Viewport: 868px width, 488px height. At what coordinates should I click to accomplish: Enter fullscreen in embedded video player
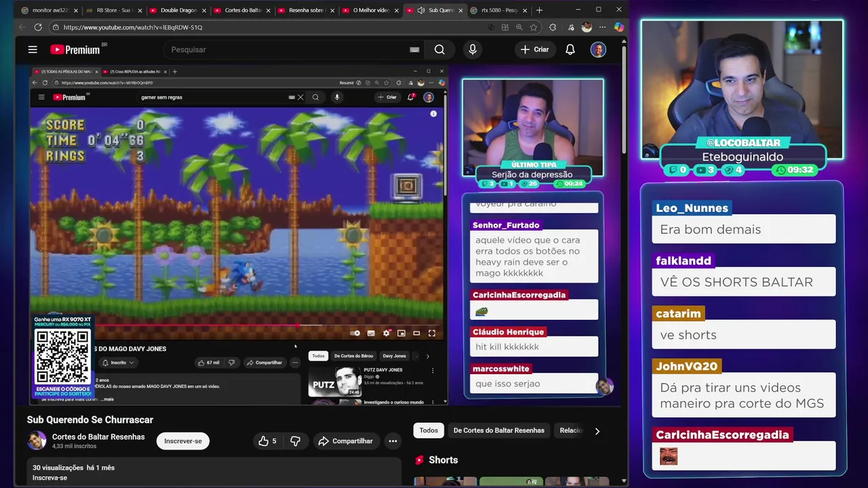431,333
